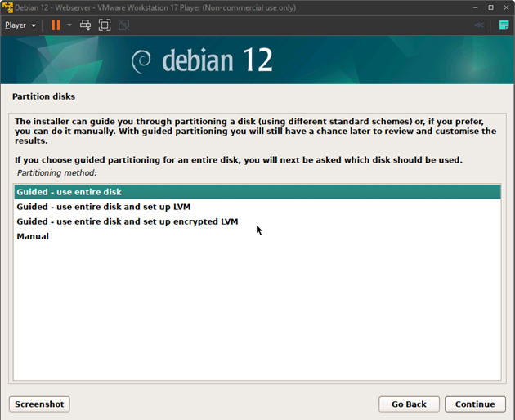Close the VMware Player window
This screenshot has height=420, width=515.
[x=506, y=7]
